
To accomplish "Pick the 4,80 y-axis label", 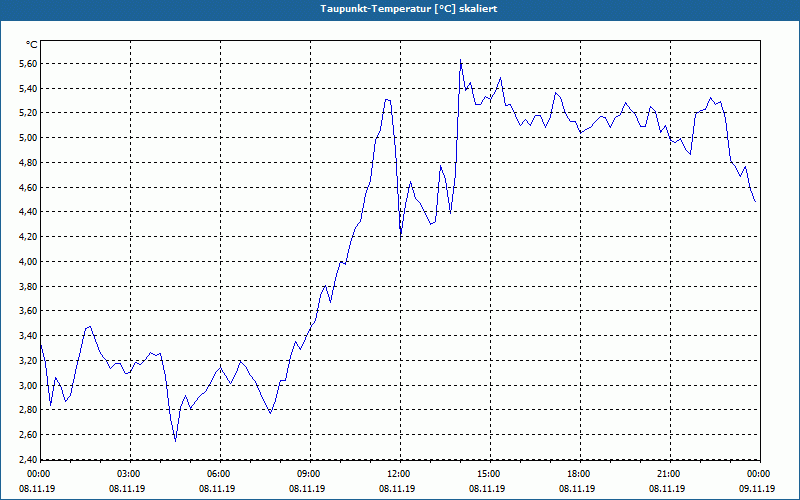I will click(x=29, y=163).
